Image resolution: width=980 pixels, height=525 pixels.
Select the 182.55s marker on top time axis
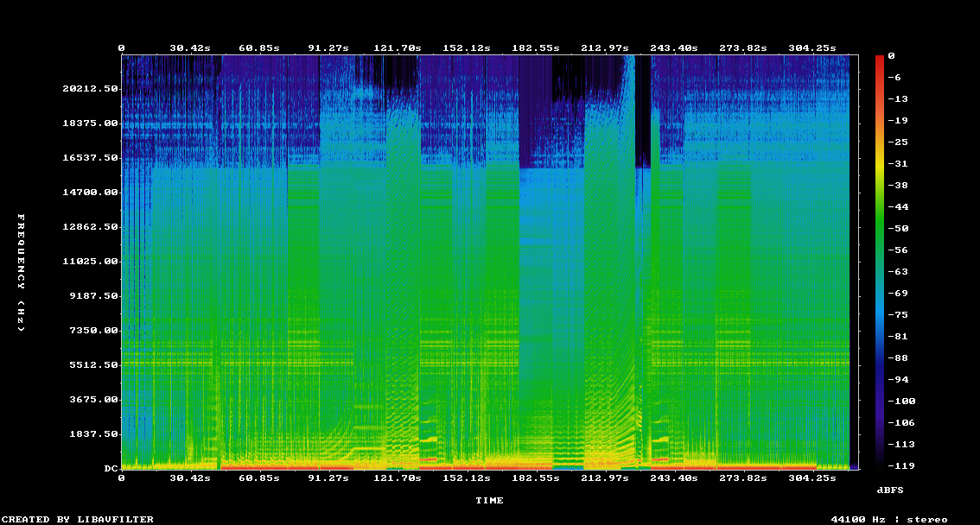click(534, 48)
